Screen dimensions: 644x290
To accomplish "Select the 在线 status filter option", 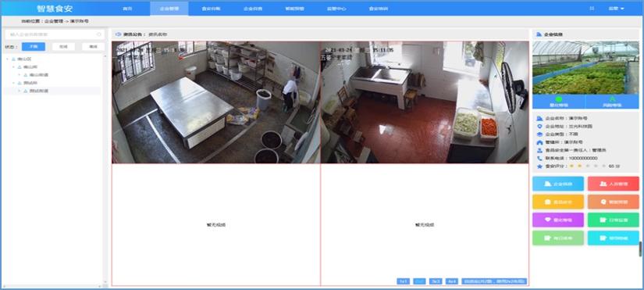I will point(63,47).
